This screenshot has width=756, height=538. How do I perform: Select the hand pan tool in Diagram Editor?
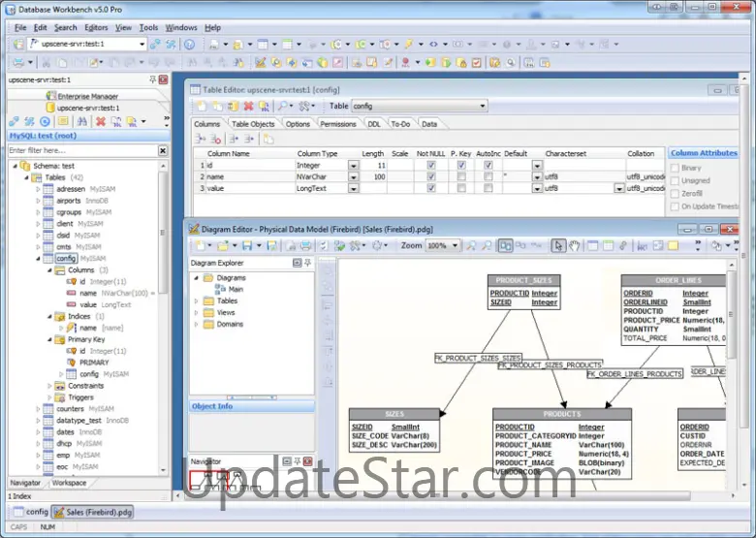574,246
